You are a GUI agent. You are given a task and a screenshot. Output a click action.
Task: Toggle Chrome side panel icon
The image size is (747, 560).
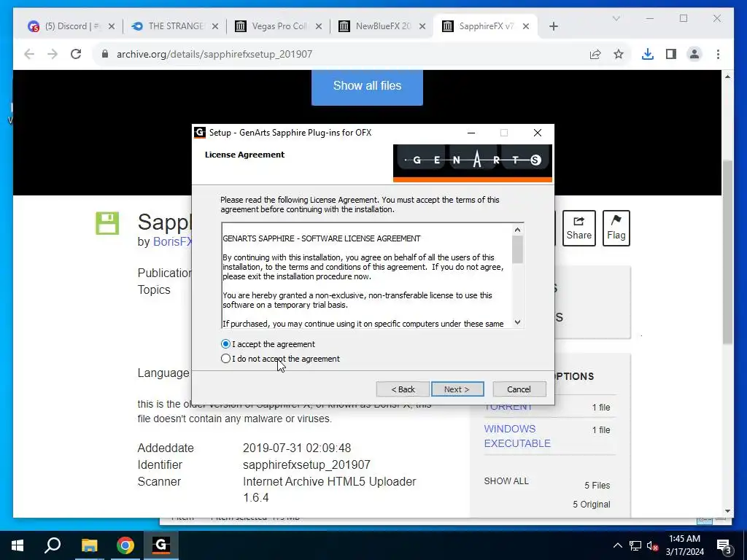[x=671, y=54]
